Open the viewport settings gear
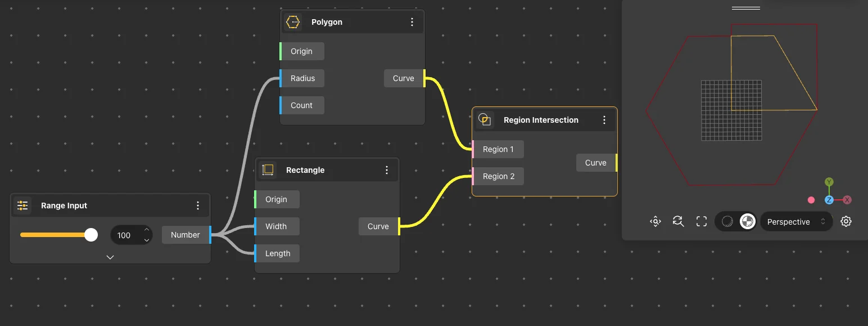 846,221
